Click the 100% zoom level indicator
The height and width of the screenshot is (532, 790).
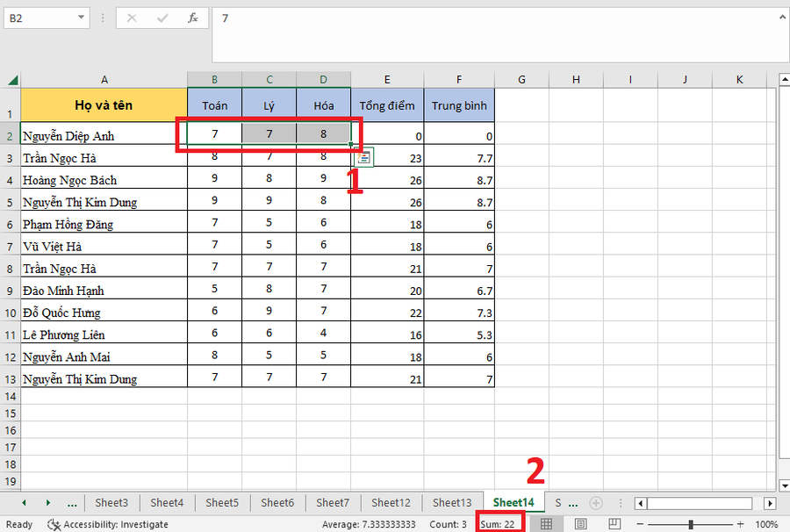point(766,524)
